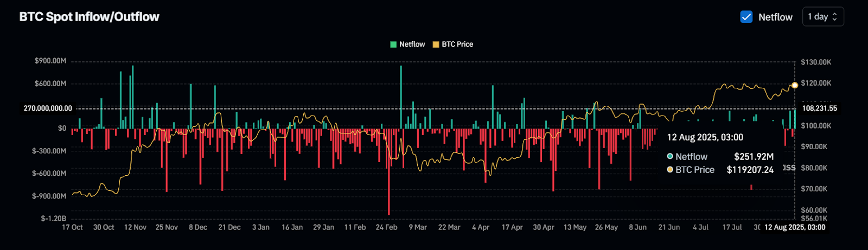Click the $90.00K right axis label
This screenshot has height=250, width=868.
point(814,147)
